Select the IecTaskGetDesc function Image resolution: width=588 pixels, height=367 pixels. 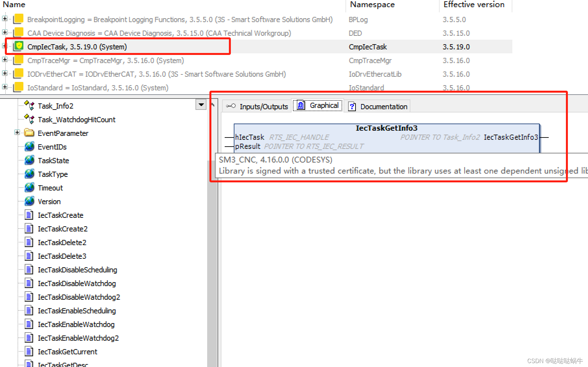point(63,364)
